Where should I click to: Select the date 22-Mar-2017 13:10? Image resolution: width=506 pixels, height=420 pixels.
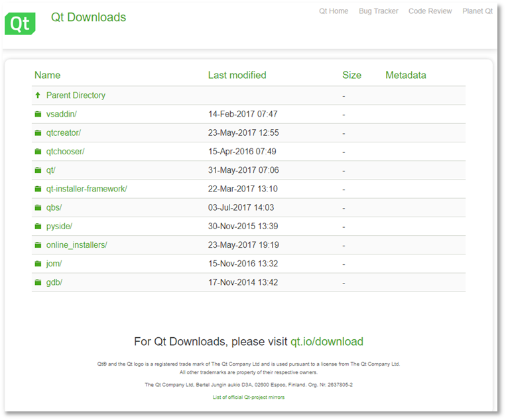coord(243,189)
